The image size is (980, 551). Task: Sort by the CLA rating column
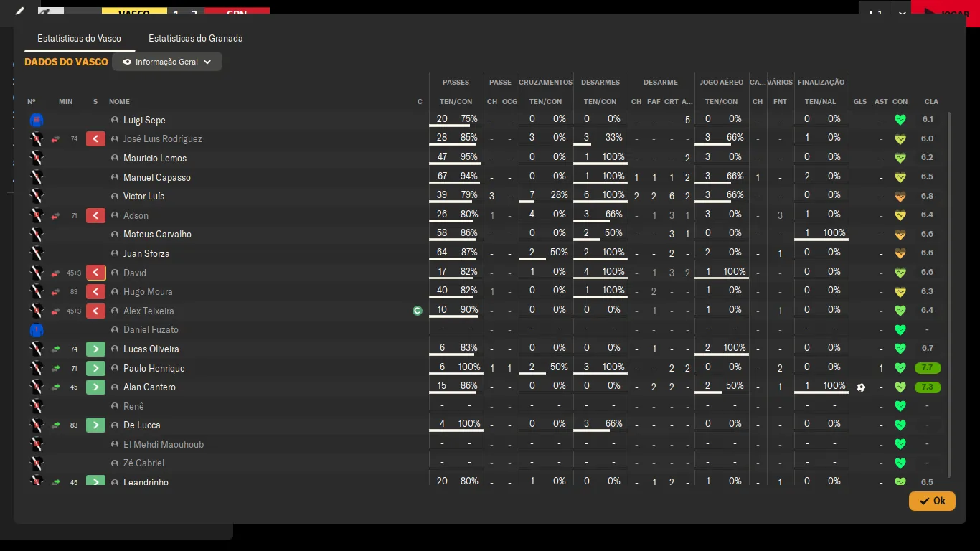pos(931,102)
